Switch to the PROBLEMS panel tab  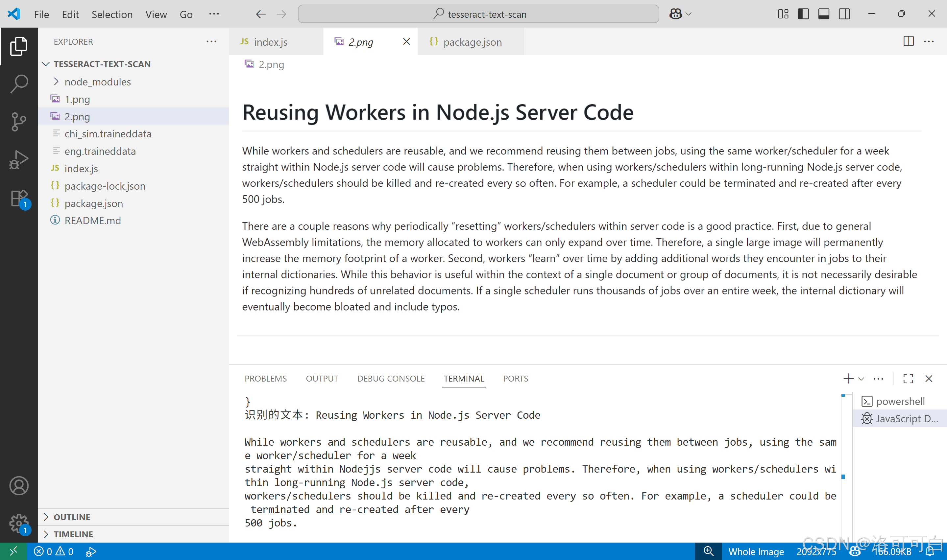(266, 378)
